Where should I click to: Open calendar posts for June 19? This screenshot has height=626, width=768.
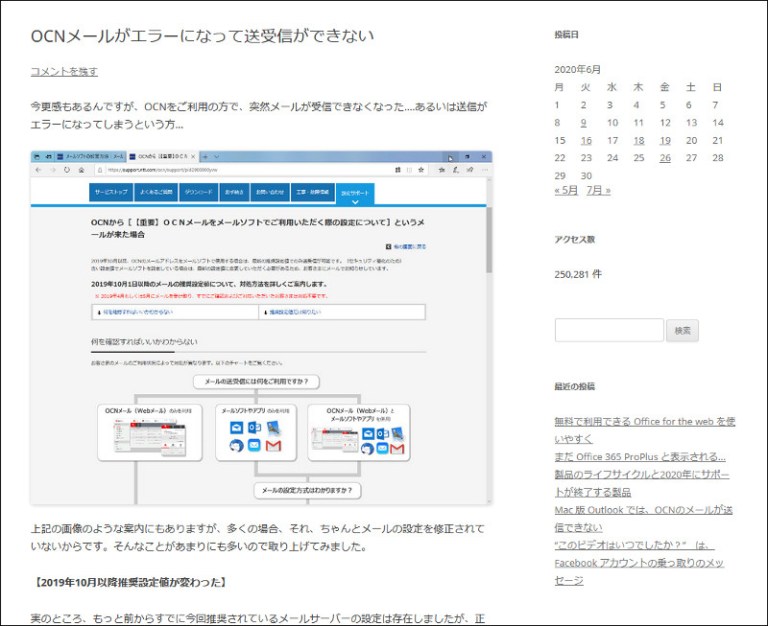(665, 141)
